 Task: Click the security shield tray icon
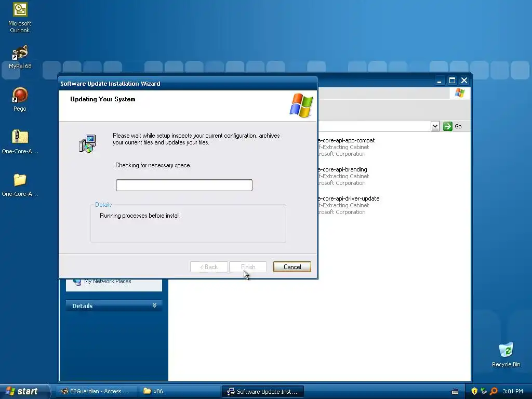pos(474,391)
